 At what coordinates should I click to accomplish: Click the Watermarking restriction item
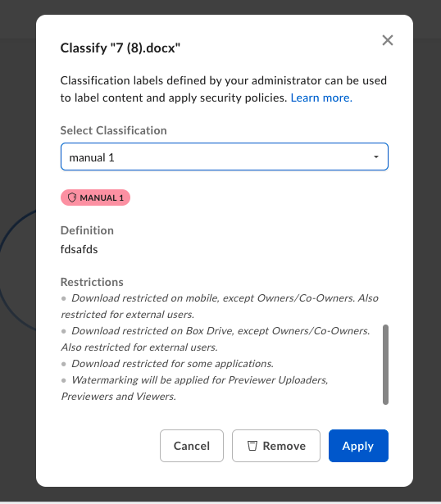(x=194, y=388)
